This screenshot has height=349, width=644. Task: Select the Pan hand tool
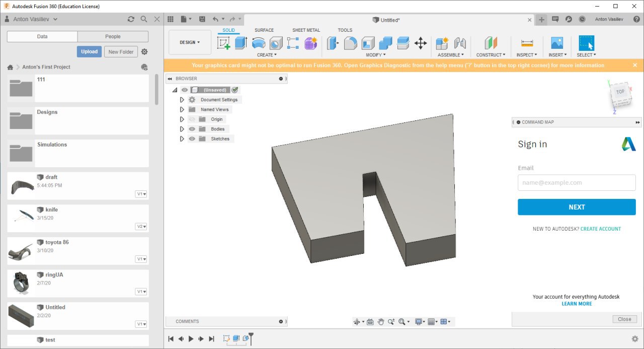tap(381, 322)
